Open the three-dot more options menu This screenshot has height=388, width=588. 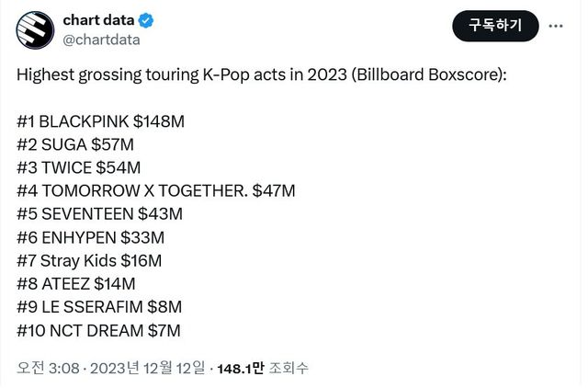pyautogui.click(x=556, y=27)
